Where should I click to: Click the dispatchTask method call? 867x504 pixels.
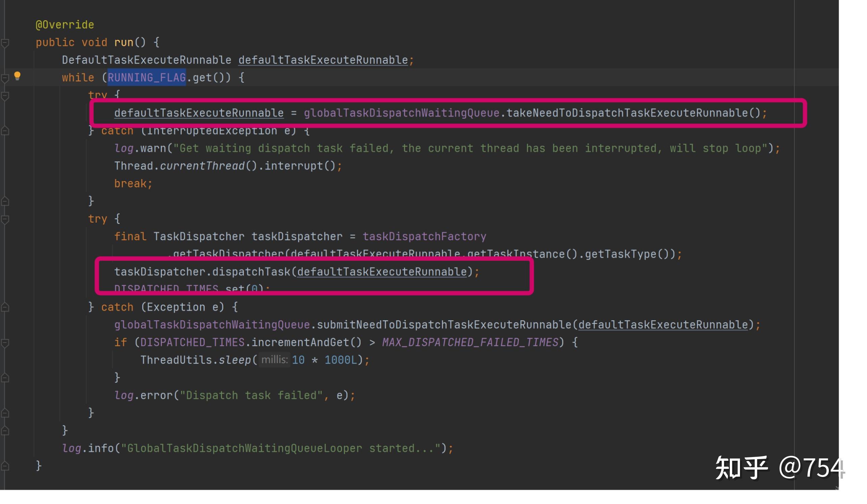click(x=251, y=272)
